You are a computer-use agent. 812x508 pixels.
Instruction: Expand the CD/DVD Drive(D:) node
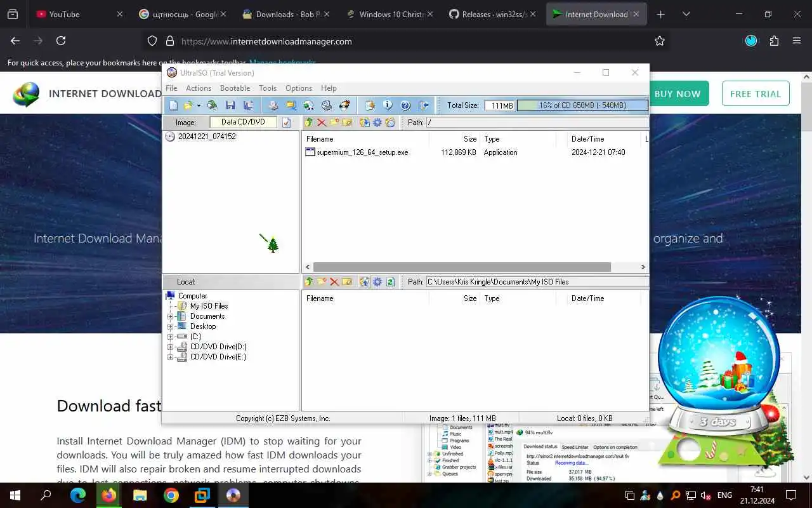click(x=170, y=347)
